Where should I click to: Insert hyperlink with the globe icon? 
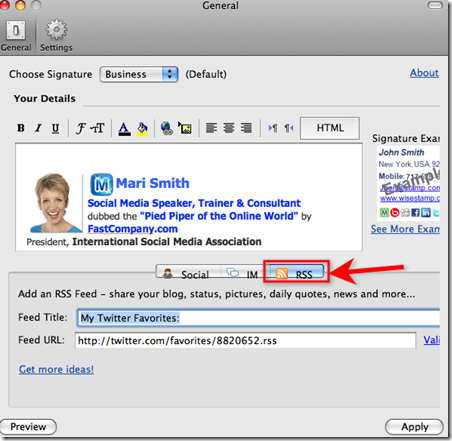click(166, 128)
